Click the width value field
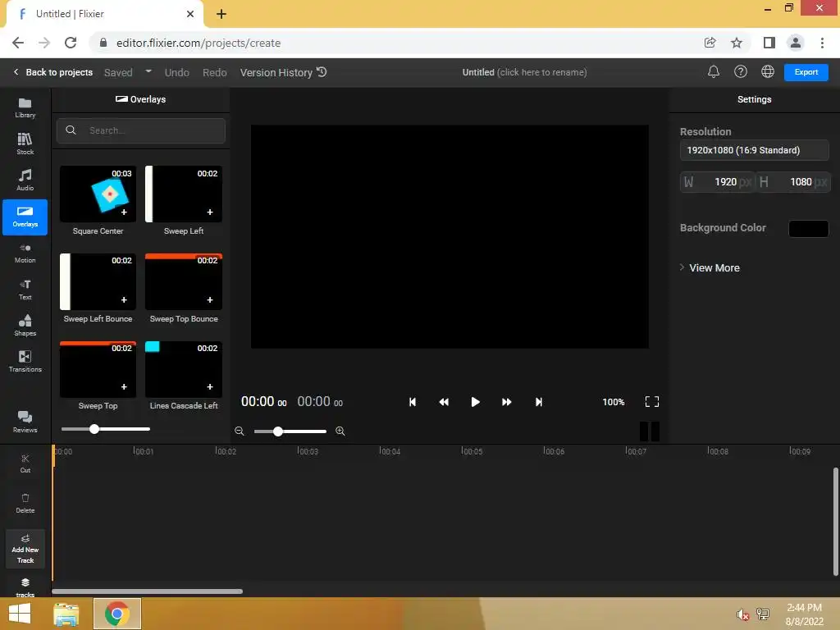This screenshot has height=630, width=840. [x=718, y=182]
